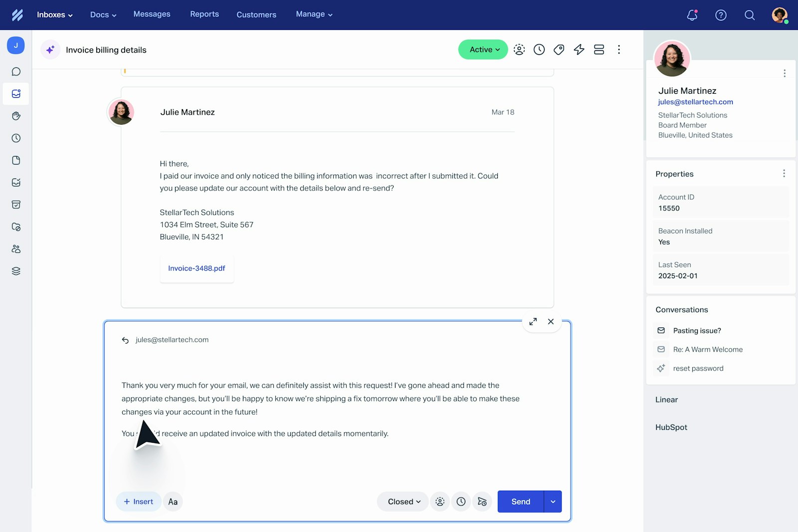Run a workflow via the lightning icon
Image resolution: width=798 pixels, height=532 pixels.
[579, 49]
